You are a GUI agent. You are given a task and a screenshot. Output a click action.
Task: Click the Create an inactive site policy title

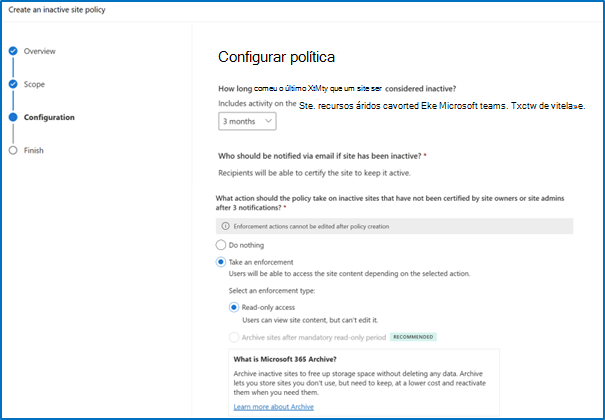(x=57, y=10)
